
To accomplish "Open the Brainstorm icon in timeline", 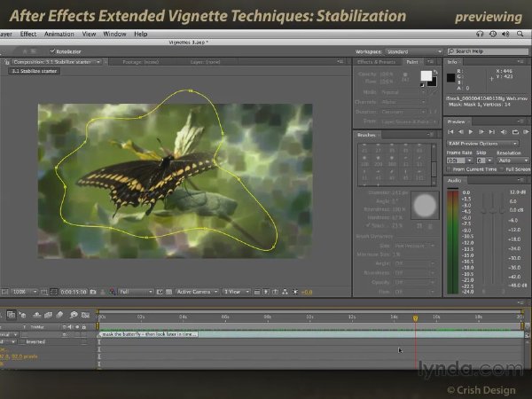I will tap(74, 315).
